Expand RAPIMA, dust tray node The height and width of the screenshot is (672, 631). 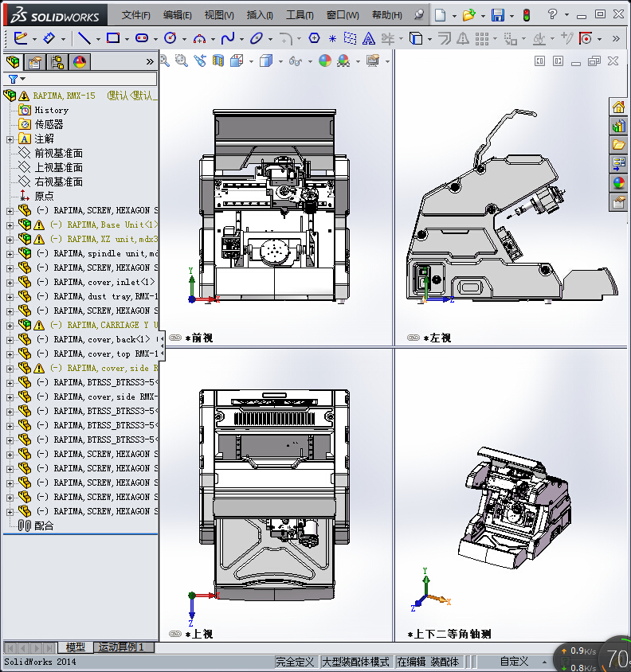(x=10, y=296)
